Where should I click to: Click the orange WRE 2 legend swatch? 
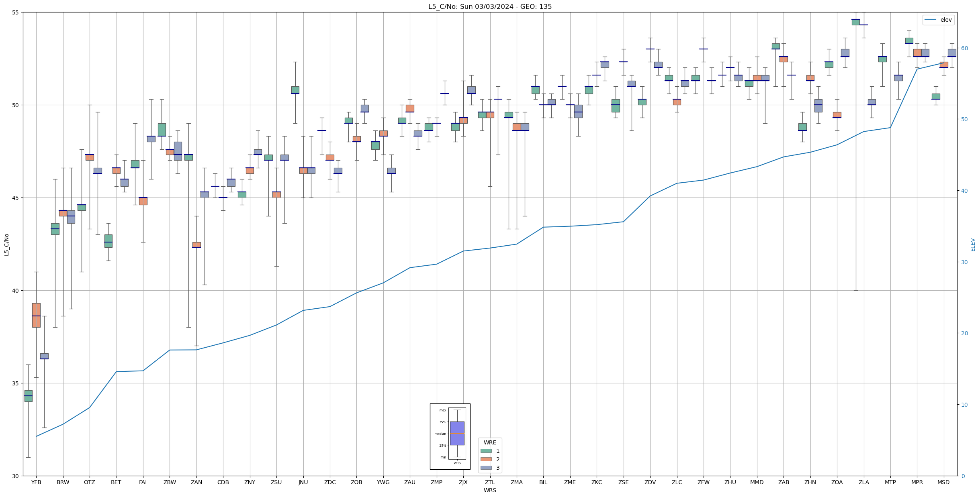click(x=486, y=459)
